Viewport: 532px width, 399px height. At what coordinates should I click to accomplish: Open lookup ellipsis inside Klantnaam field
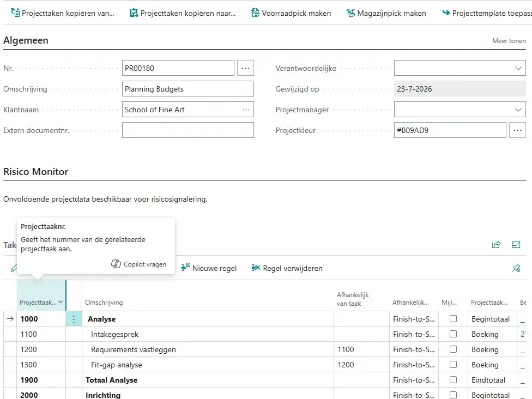coord(246,110)
